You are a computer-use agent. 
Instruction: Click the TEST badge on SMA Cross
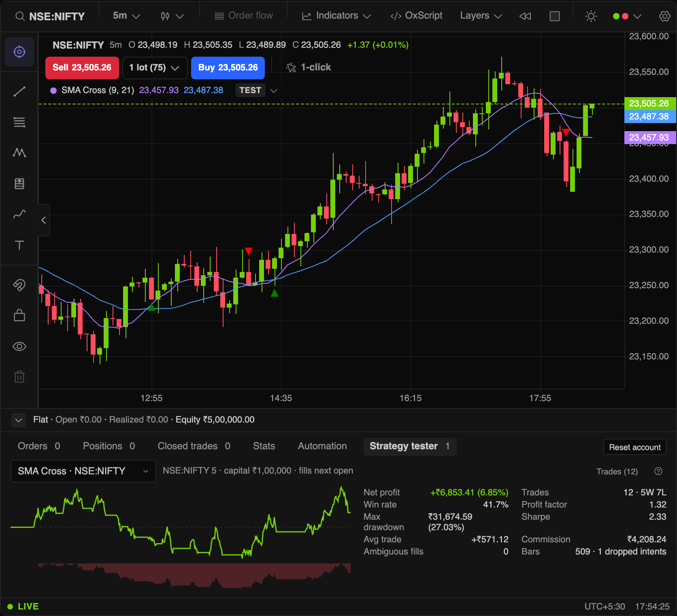pyautogui.click(x=250, y=90)
